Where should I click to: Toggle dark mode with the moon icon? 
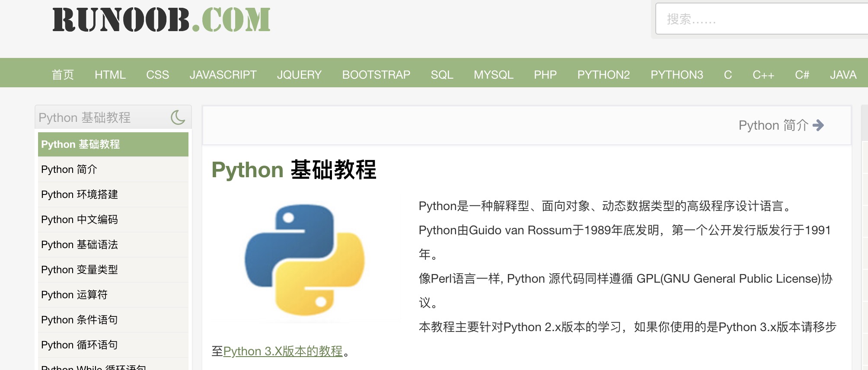coord(178,117)
